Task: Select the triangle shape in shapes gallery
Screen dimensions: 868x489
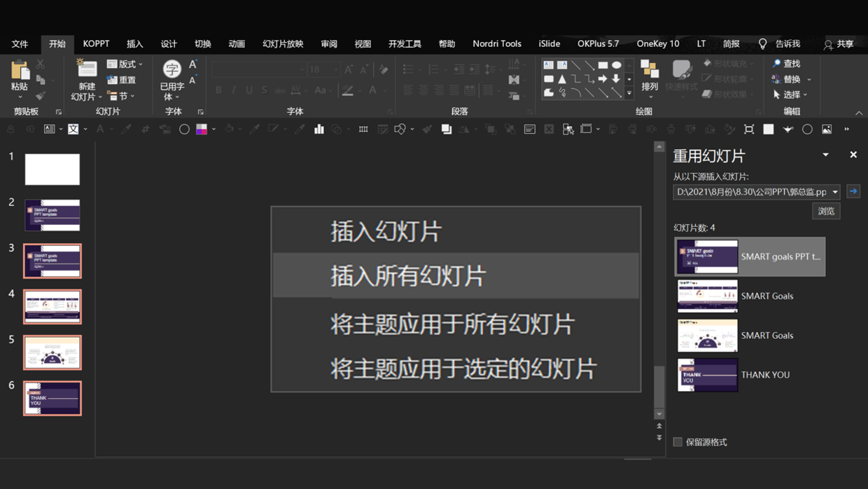Action: [562, 79]
